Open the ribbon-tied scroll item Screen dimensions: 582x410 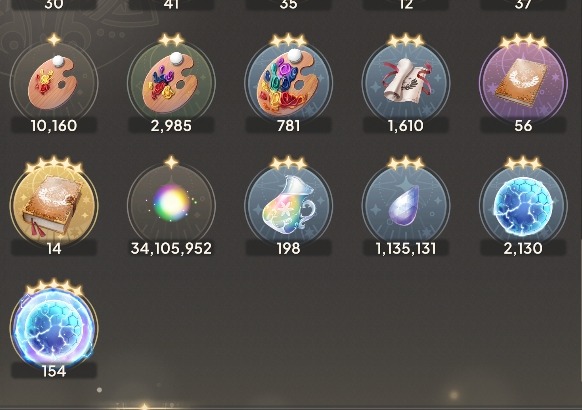tap(406, 83)
